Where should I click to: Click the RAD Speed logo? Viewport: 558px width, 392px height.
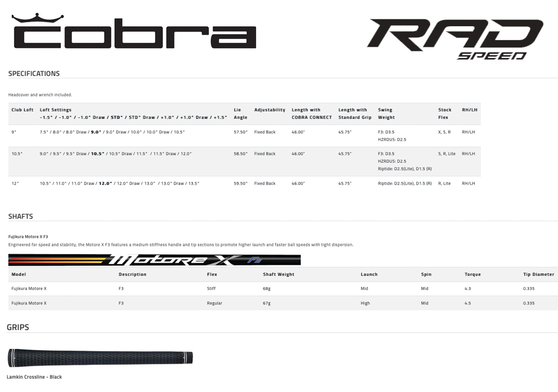455,39
